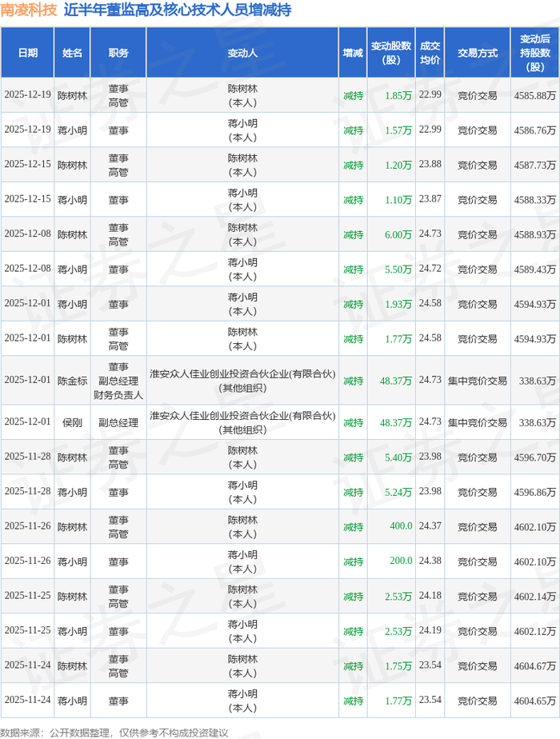560x739 pixels.
Task: Click average price 24.72
Action: tap(430, 268)
